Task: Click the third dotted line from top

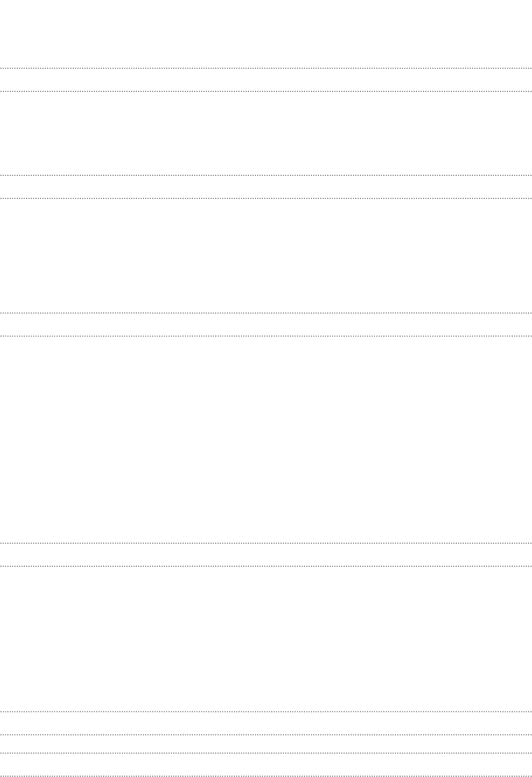Action: tap(266, 175)
